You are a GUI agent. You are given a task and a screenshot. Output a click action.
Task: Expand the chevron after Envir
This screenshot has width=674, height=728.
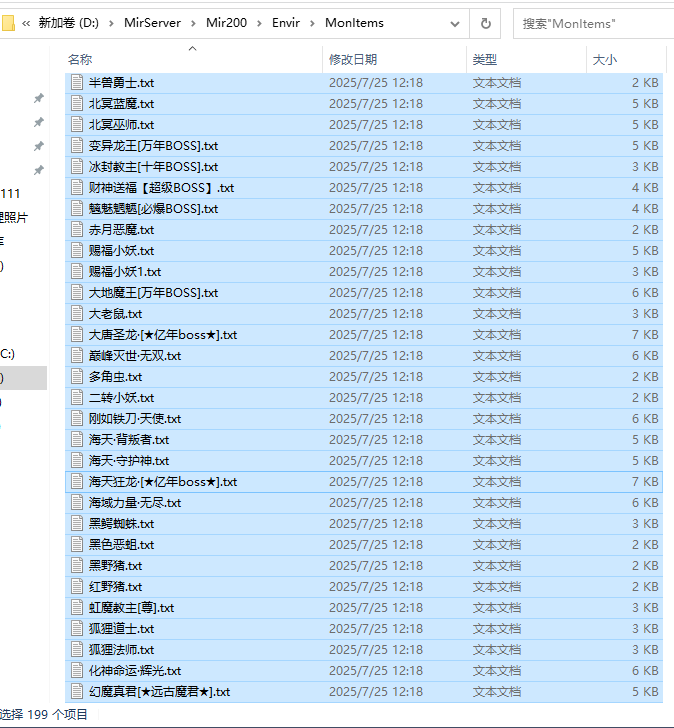(312, 23)
